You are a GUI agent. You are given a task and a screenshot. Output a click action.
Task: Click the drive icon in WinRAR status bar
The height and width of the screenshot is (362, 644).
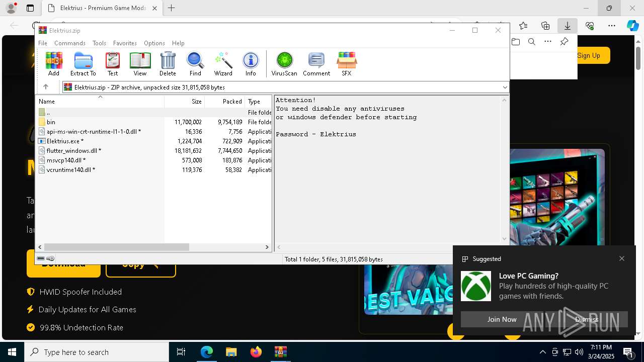click(x=41, y=258)
